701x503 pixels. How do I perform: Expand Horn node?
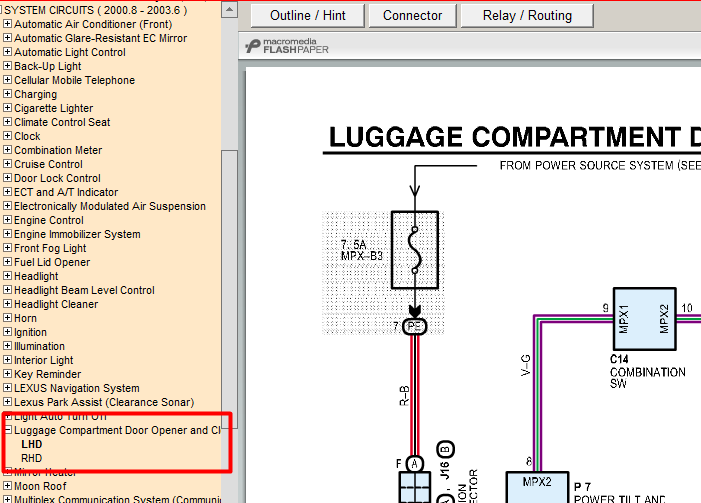pyautogui.click(x=7, y=318)
